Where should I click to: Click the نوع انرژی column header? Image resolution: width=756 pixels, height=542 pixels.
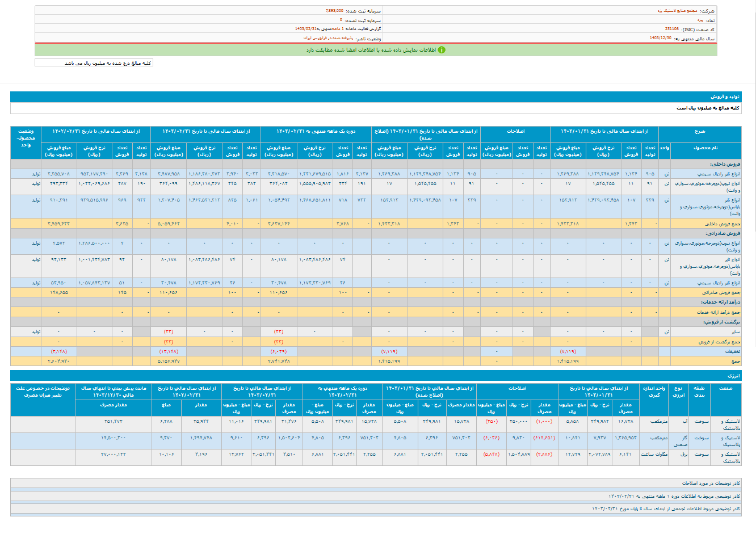point(678,392)
